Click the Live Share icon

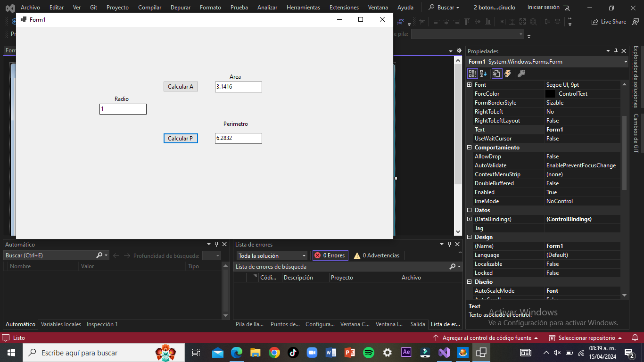point(595,22)
